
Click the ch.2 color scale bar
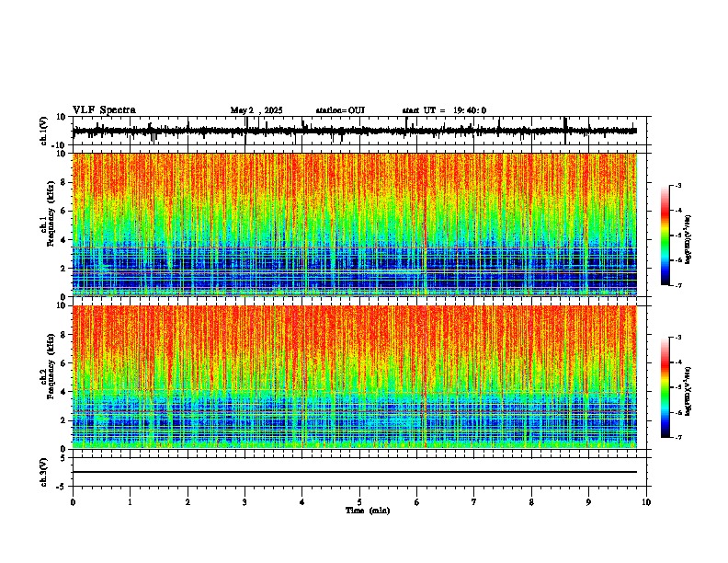665,387
